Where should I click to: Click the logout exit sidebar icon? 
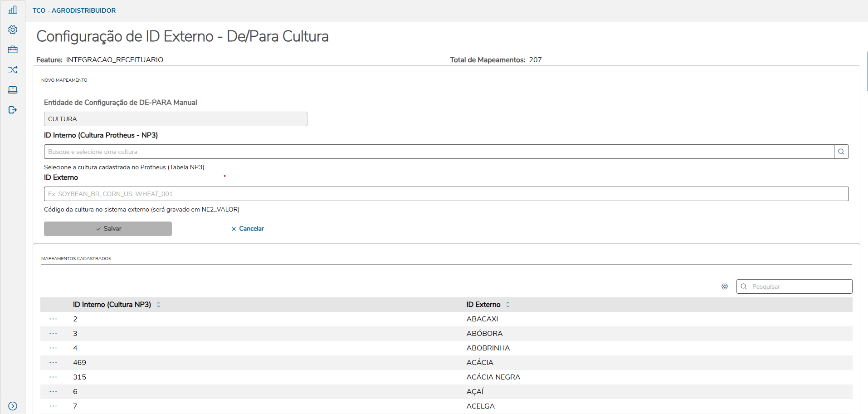(x=13, y=109)
